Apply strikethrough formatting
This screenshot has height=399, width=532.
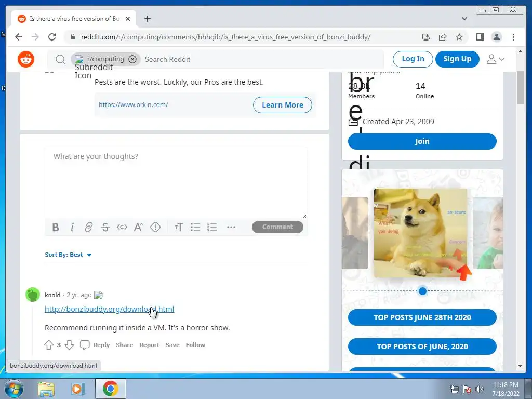[x=105, y=227]
